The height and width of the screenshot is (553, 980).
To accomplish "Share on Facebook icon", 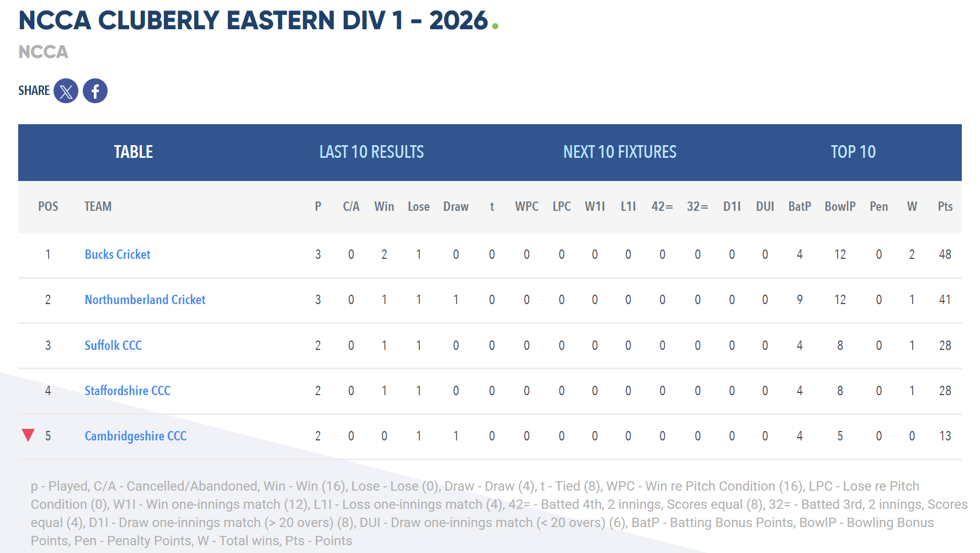I will pos(95,91).
